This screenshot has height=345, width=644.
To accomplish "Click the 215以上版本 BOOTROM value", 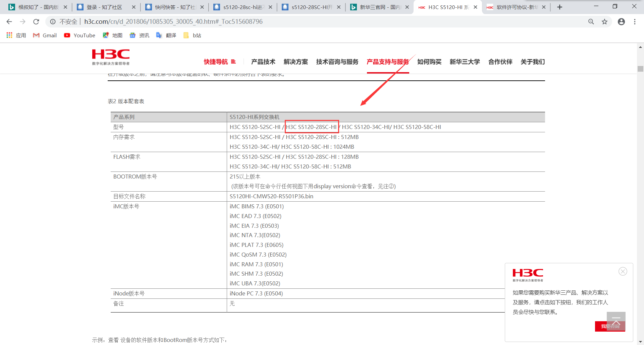I will (245, 177).
